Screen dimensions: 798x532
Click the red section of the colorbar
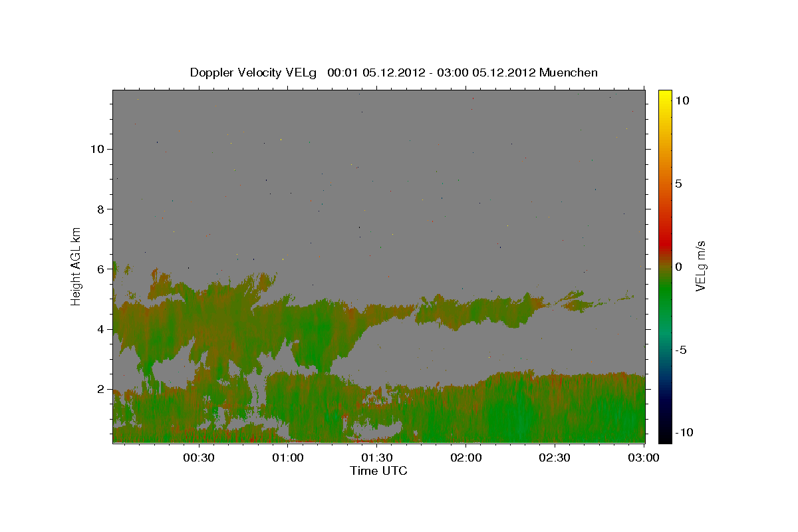664,243
